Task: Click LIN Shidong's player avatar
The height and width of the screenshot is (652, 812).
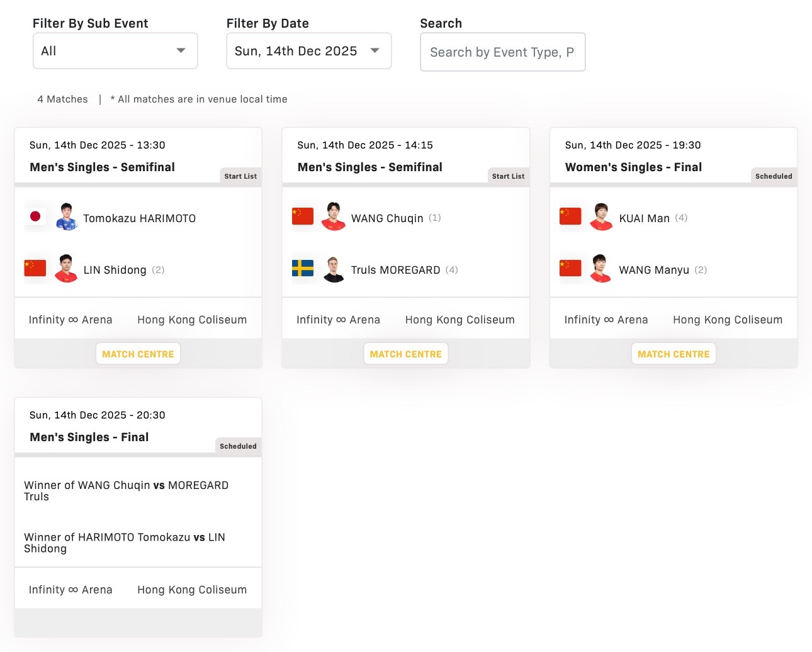Action: 66,269
